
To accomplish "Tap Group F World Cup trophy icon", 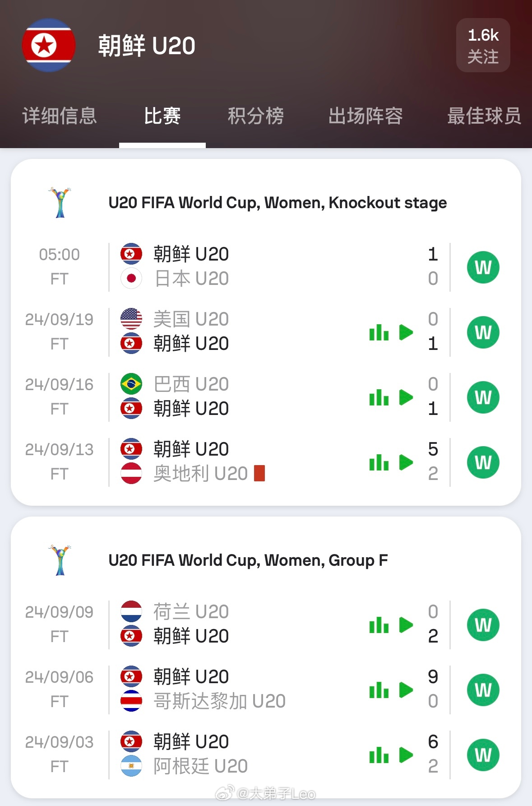I will tap(60, 560).
